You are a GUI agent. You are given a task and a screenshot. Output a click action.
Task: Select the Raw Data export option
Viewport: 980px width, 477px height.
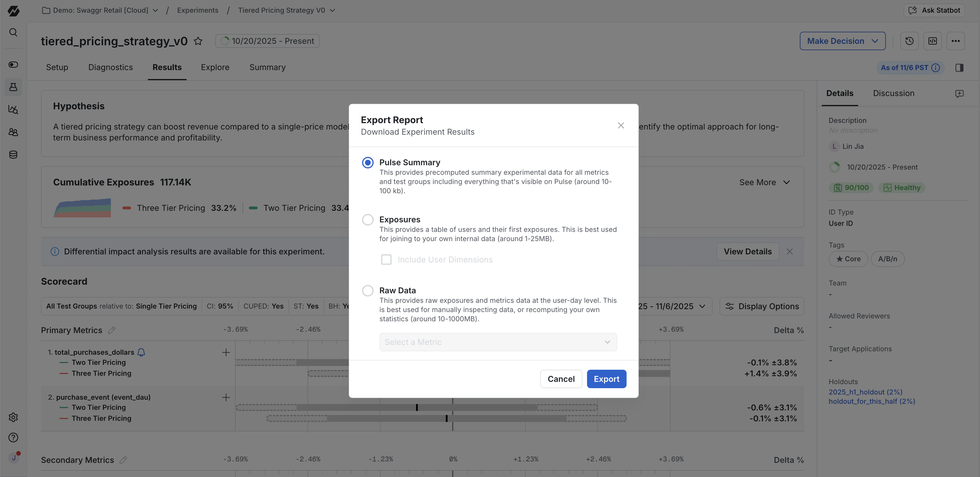click(368, 290)
